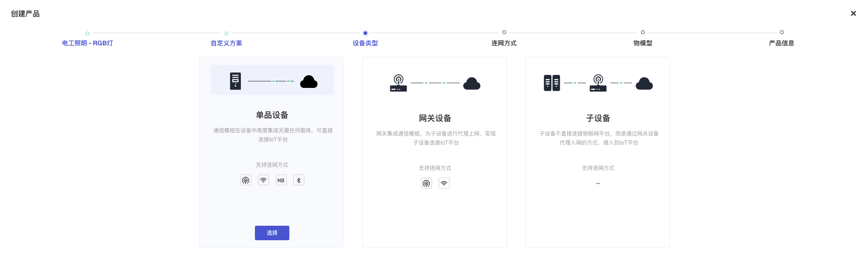Click the cloud icon in 单品设备 illustration

click(x=309, y=82)
